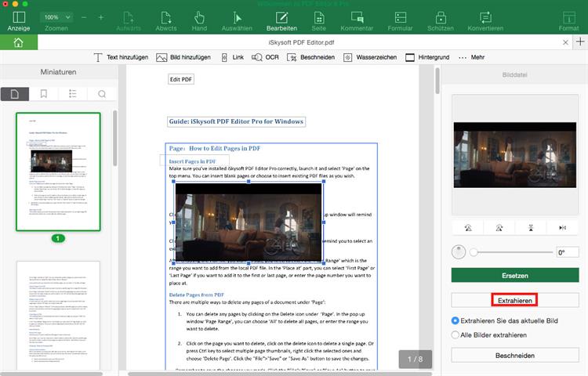Open the 100% zoom dropdown

(x=56, y=17)
